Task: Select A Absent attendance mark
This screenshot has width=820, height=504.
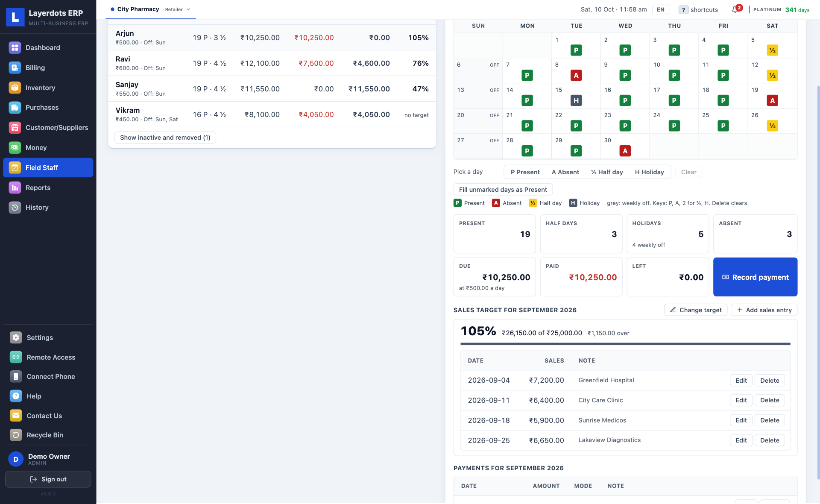Action: click(565, 172)
